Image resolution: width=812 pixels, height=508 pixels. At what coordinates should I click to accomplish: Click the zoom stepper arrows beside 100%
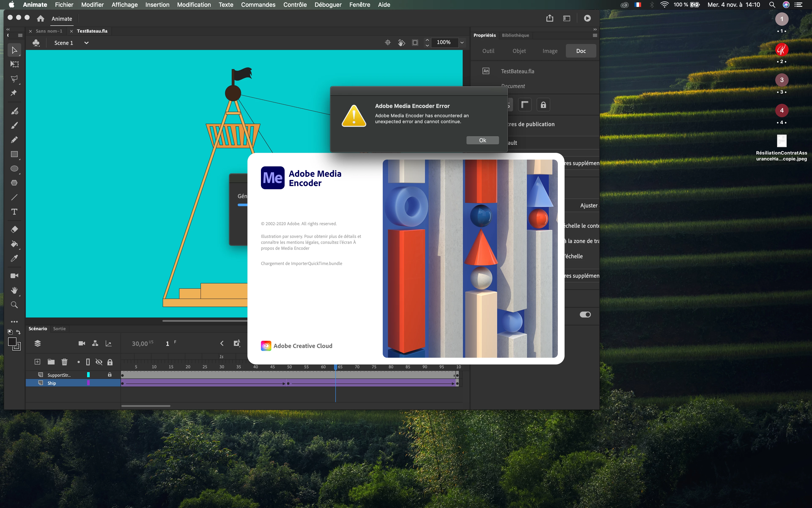click(x=427, y=42)
